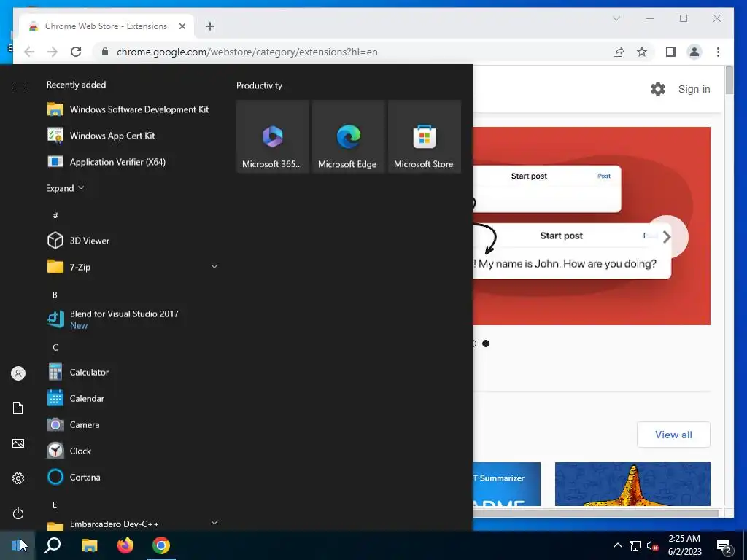Expand the Embarcadero Dev-C++ folder chevron
This screenshot has width=747, height=560.
point(214,523)
